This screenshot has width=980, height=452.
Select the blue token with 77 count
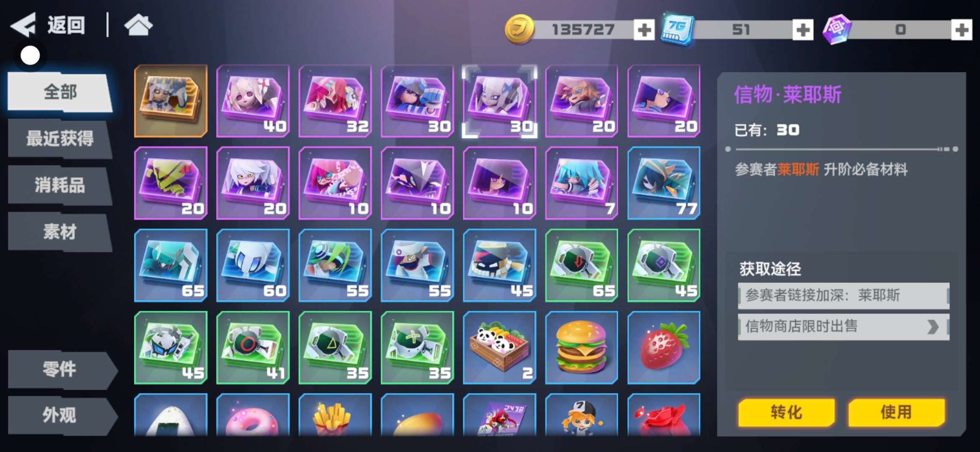pos(664,183)
